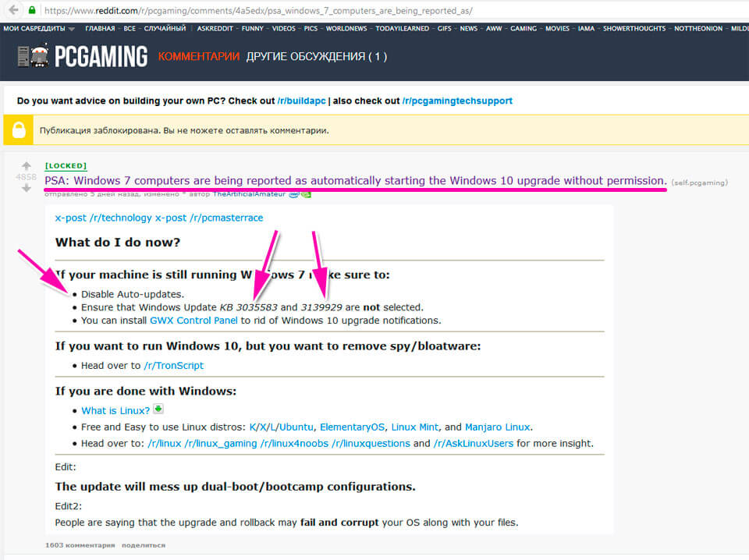
Task: Open the Linux Mint link
Action: coord(414,427)
